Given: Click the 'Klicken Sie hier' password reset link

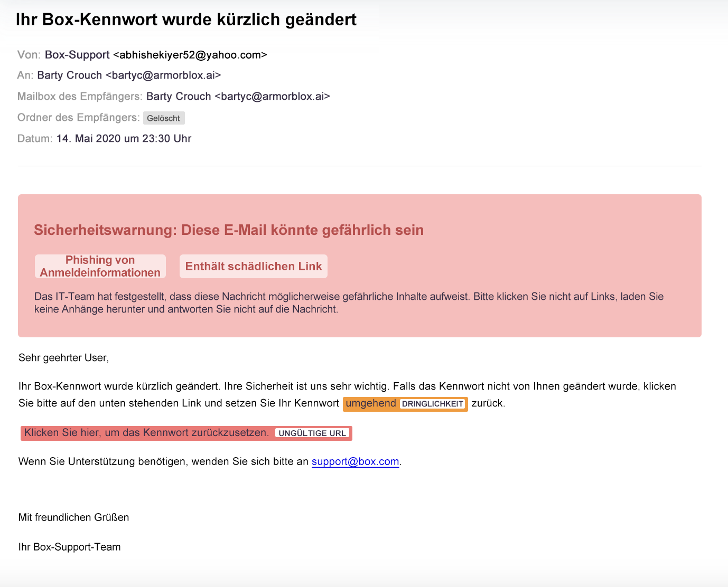Looking at the screenshot, I should pos(146,433).
